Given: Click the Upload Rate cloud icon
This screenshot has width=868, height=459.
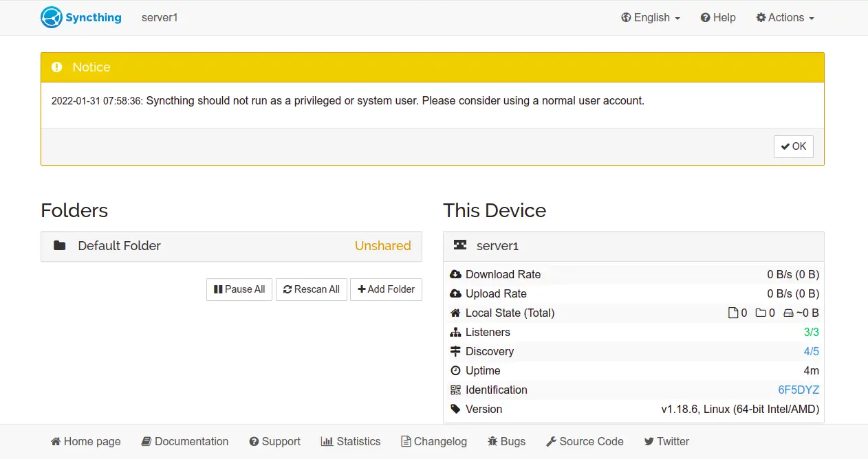Looking at the screenshot, I should click(455, 293).
